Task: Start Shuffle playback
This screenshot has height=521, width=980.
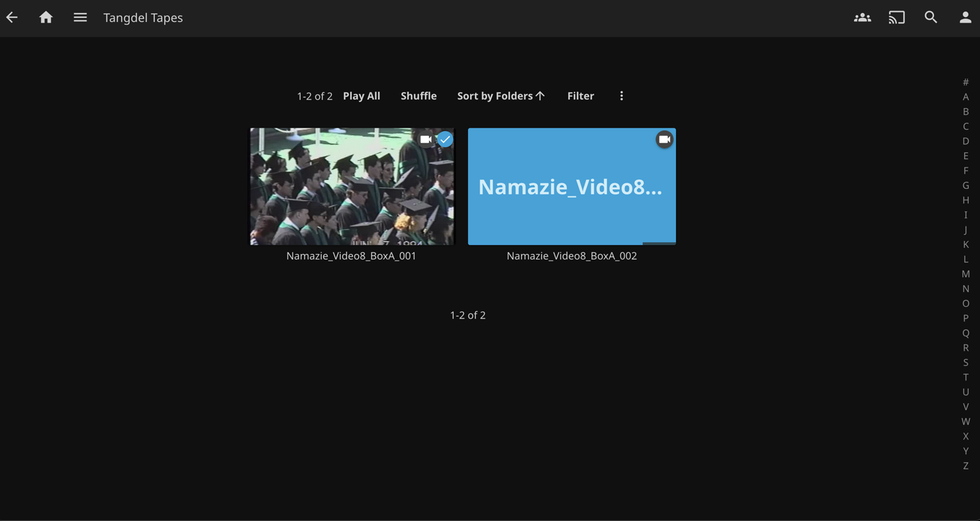Action: click(x=419, y=95)
